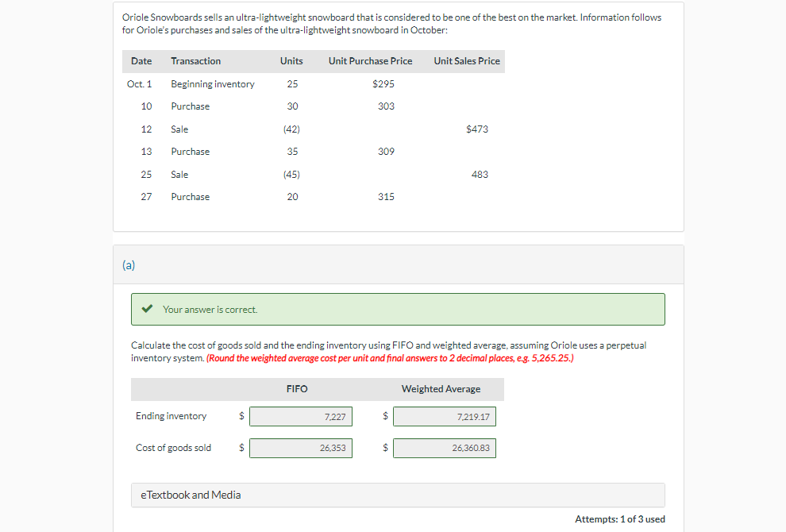
Task: Click the Date column header
Action: tap(141, 61)
